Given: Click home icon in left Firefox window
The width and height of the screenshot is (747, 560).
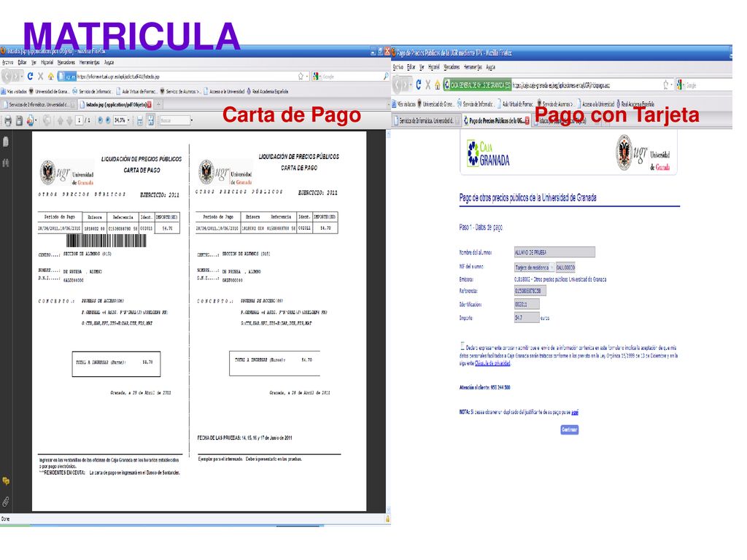Looking at the screenshot, I should [x=50, y=76].
